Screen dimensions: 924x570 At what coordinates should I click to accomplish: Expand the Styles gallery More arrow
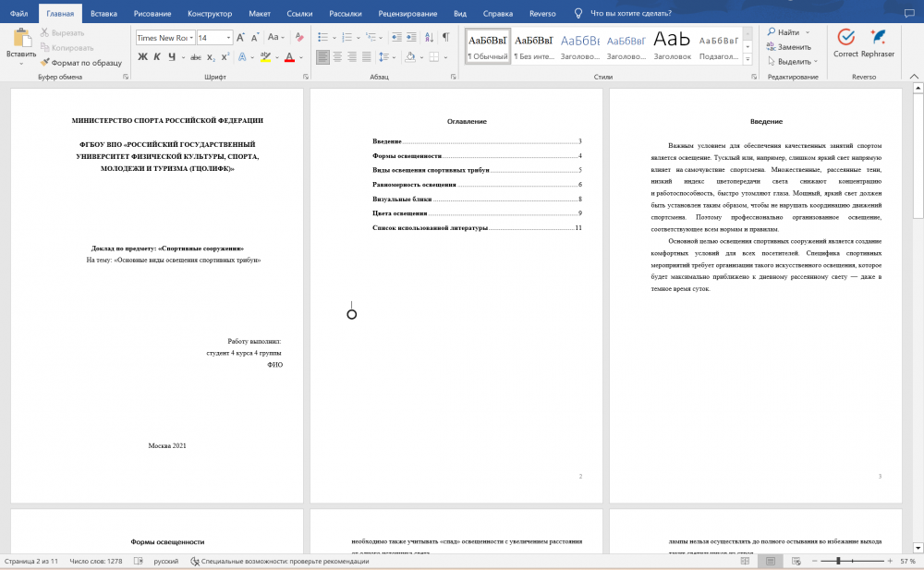(x=748, y=59)
